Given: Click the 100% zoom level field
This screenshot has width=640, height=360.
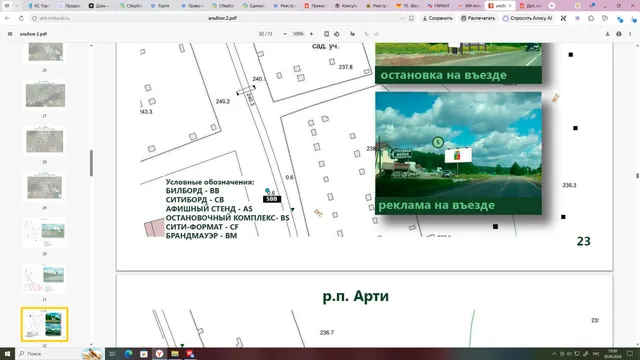Looking at the screenshot, I should point(298,34).
